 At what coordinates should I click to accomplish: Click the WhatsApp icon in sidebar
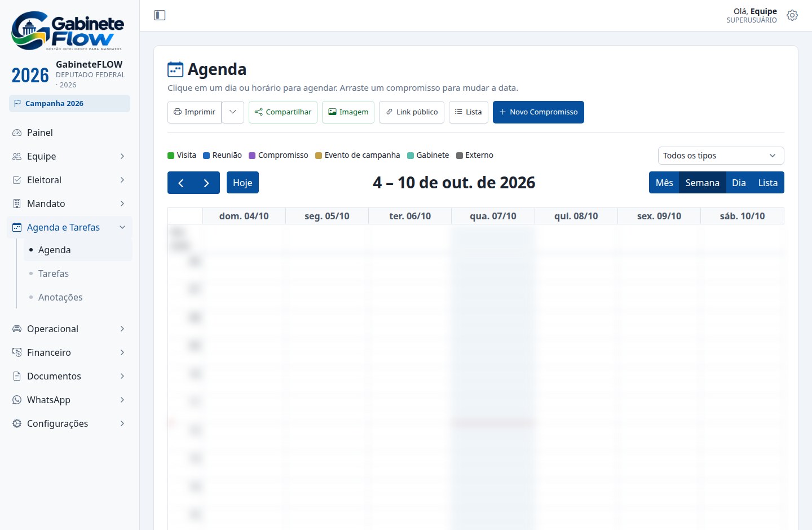tap(17, 400)
